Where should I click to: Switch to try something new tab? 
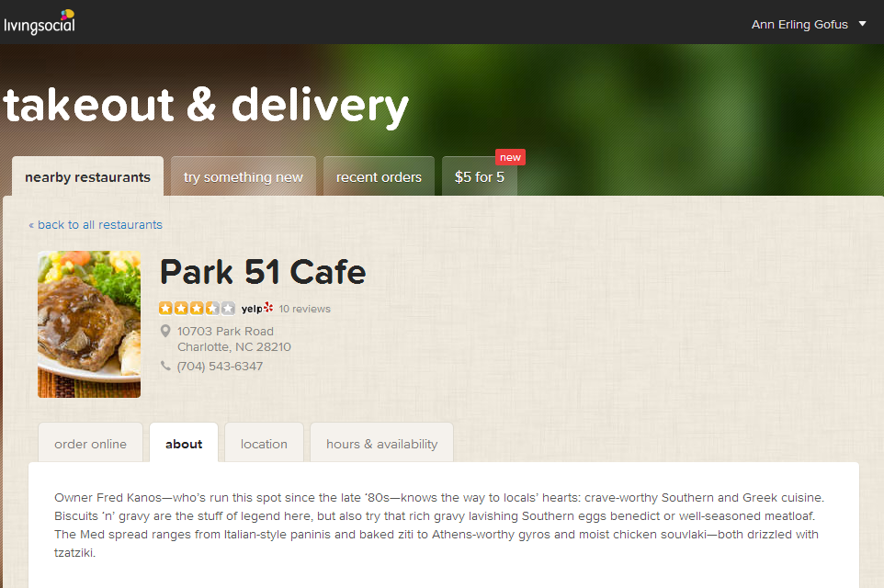(244, 176)
